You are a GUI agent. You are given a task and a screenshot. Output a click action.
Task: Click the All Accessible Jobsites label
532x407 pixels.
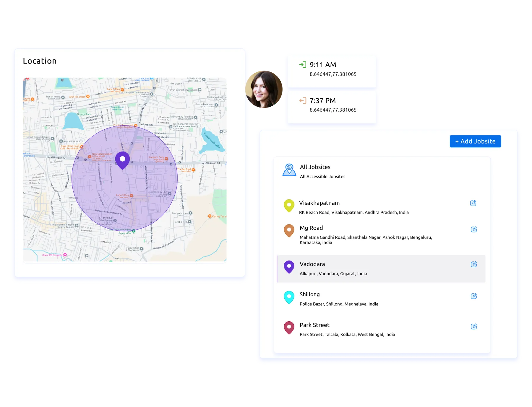tap(322, 176)
